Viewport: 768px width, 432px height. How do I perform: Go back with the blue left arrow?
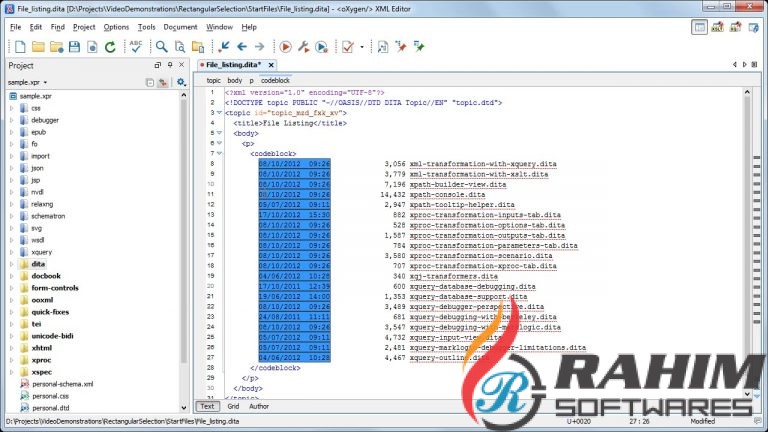click(242, 47)
